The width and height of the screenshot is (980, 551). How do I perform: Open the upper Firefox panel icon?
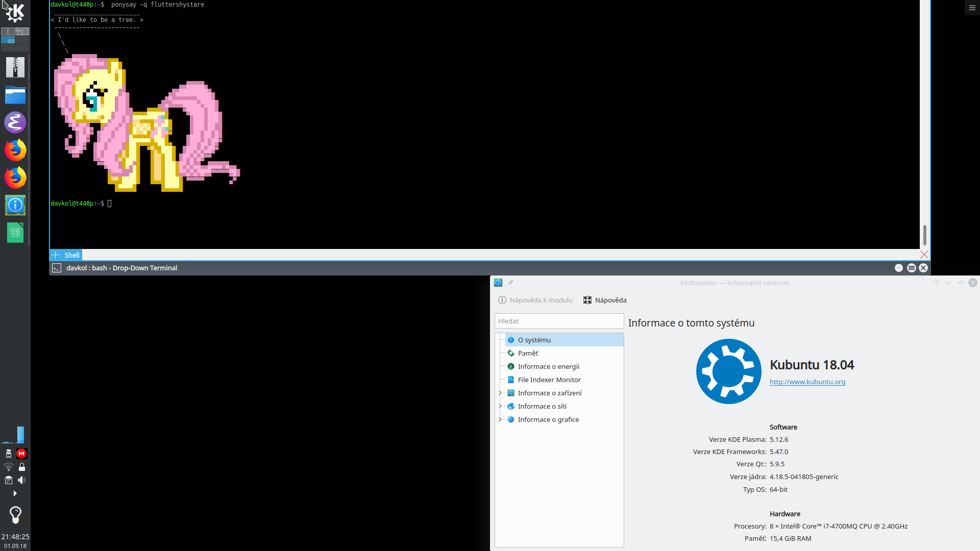(15, 150)
